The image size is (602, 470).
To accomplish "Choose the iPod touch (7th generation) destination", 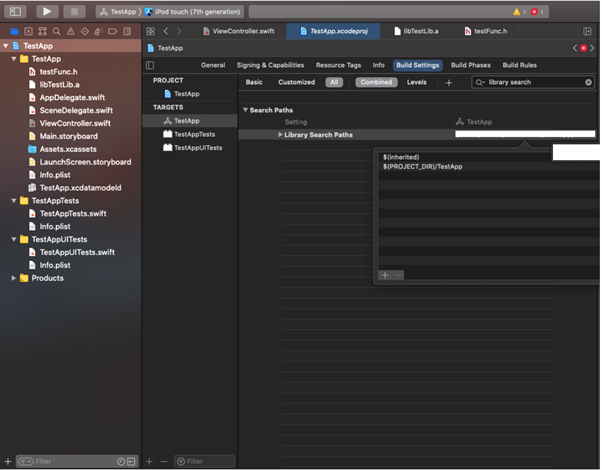I will (193, 12).
